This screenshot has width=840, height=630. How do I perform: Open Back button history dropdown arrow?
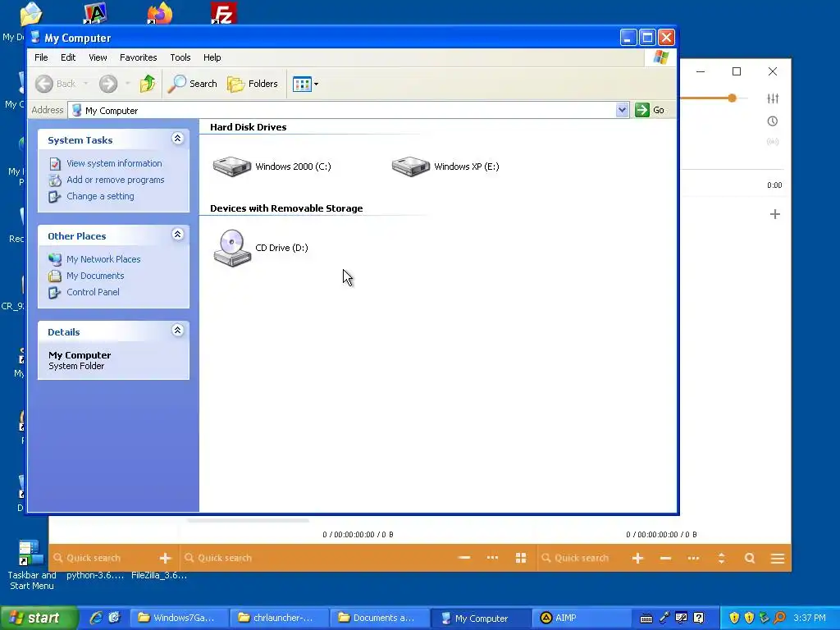(85, 84)
